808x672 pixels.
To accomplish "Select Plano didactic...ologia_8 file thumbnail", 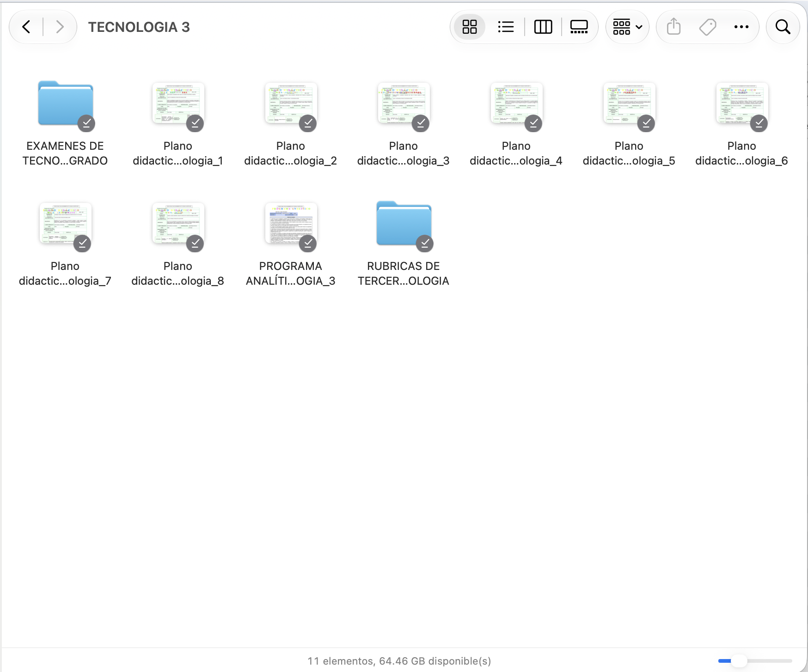I will coord(178,223).
